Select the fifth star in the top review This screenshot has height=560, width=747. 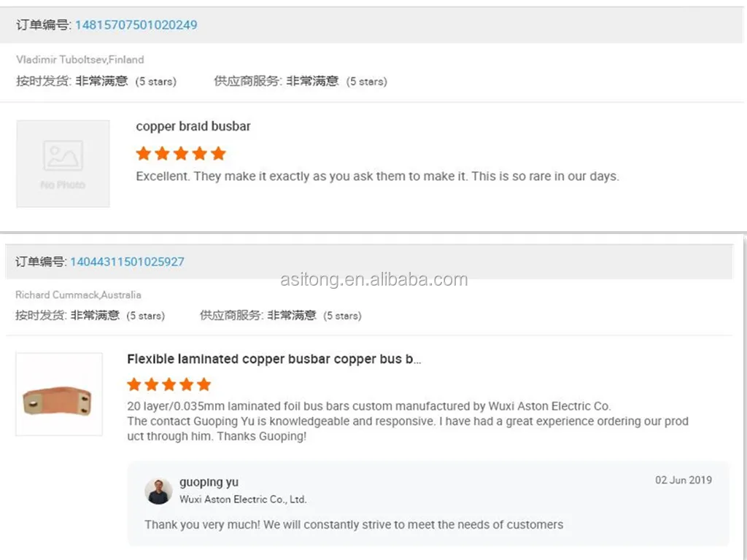(x=218, y=153)
